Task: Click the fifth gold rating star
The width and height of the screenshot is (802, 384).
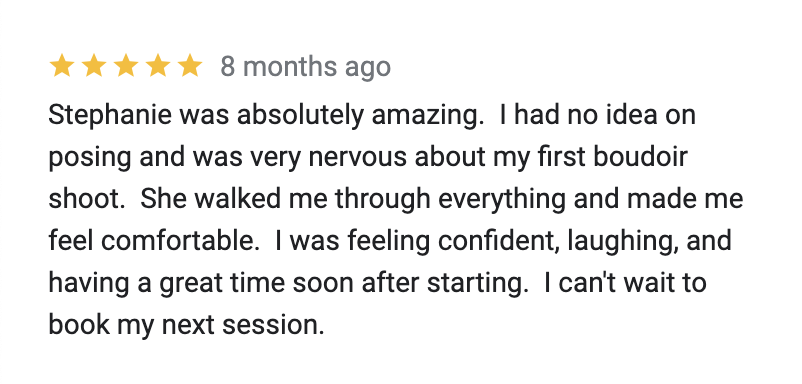Action: coord(190,66)
